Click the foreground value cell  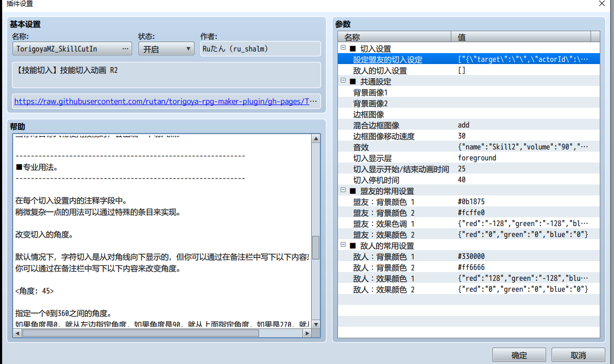tap(477, 158)
